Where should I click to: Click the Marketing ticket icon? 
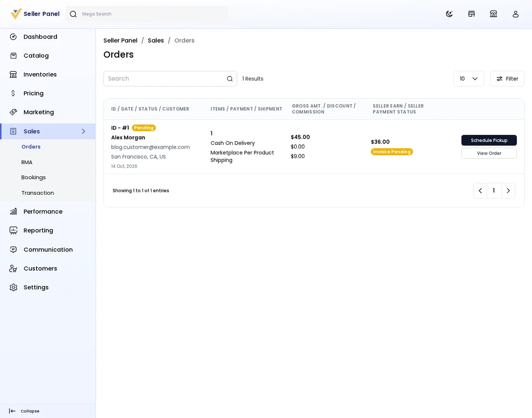pyautogui.click(x=13, y=112)
